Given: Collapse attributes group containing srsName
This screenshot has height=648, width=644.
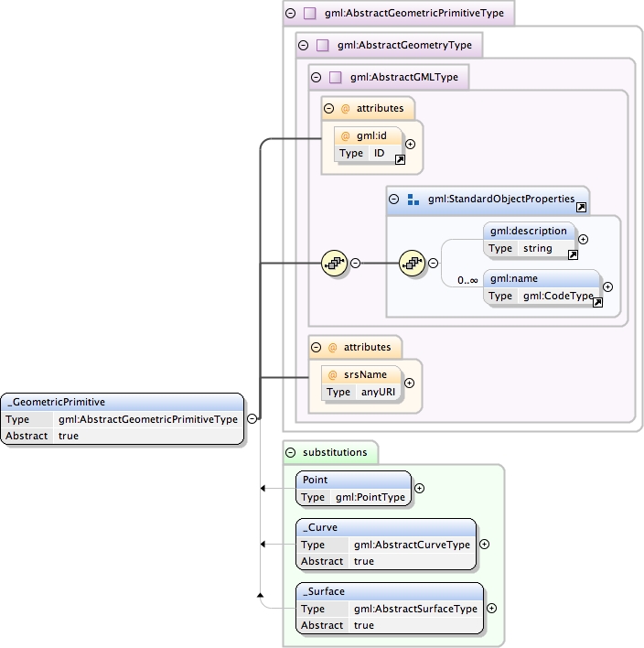Looking at the screenshot, I should click(316, 347).
